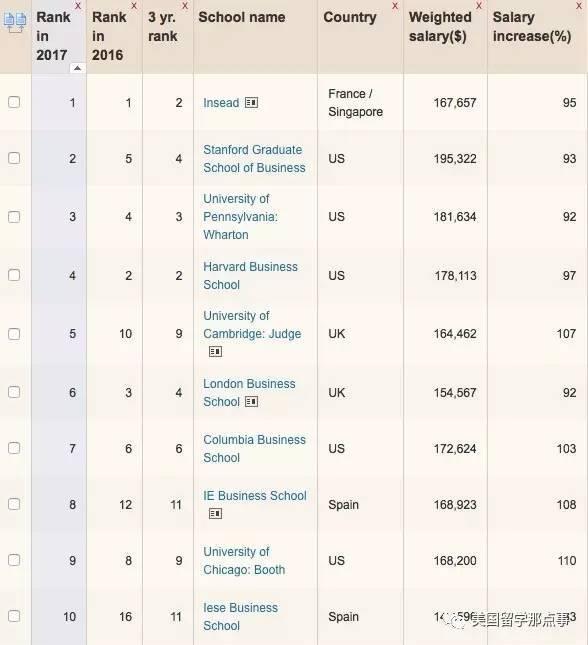
Task: Open Stanford Graduate School of Business link
Action: 254,159
